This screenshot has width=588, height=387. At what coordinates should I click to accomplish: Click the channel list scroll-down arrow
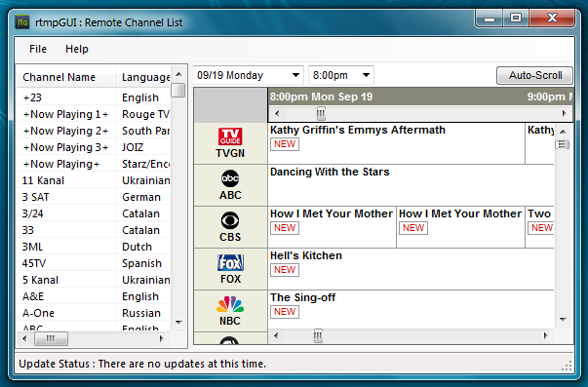coord(178,322)
